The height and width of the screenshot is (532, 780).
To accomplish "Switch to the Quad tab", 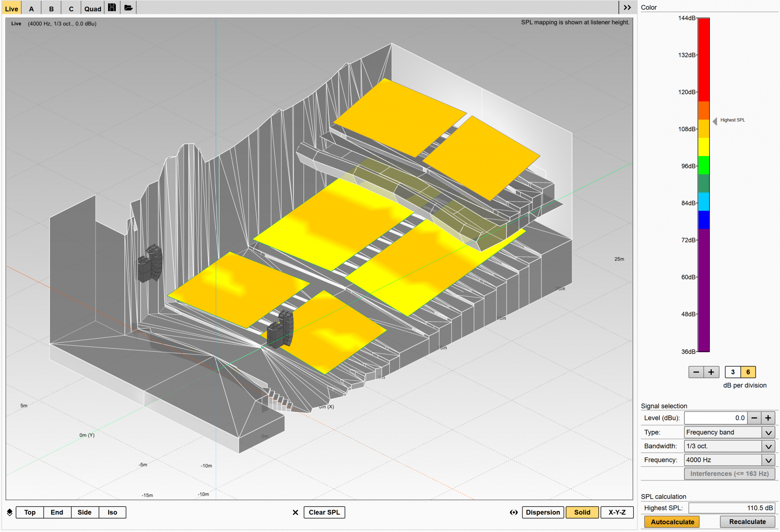I will click(x=93, y=9).
